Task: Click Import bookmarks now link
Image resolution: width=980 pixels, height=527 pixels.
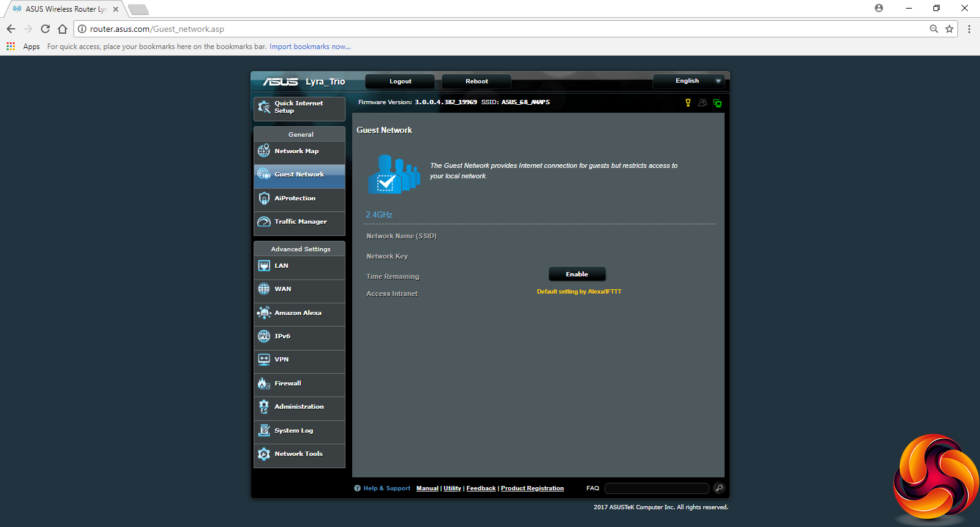Action: 310,47
